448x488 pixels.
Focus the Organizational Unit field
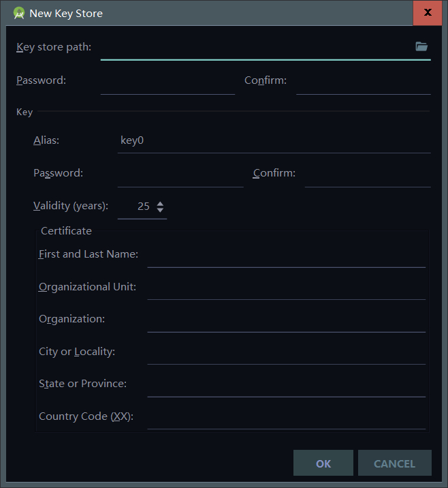tap(287, 288)
